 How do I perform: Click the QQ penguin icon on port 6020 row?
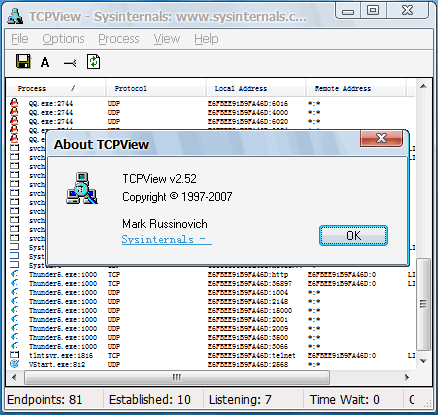click(14, 121)
